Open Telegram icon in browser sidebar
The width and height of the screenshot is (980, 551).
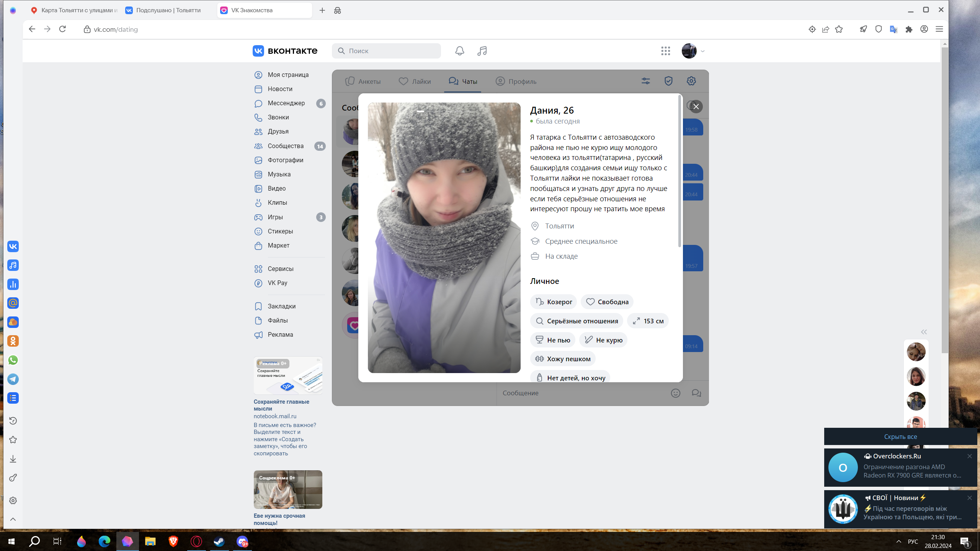pos(13,379)
